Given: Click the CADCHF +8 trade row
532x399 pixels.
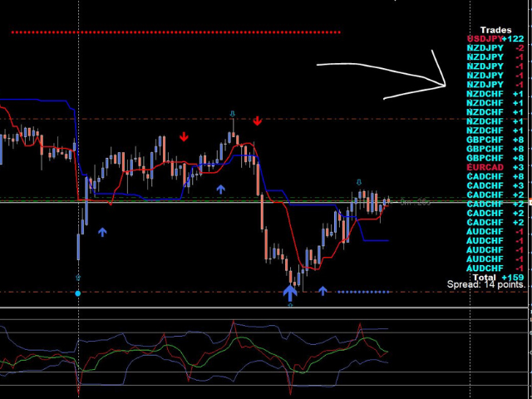Looking at the screenshot, I should 495,176.
